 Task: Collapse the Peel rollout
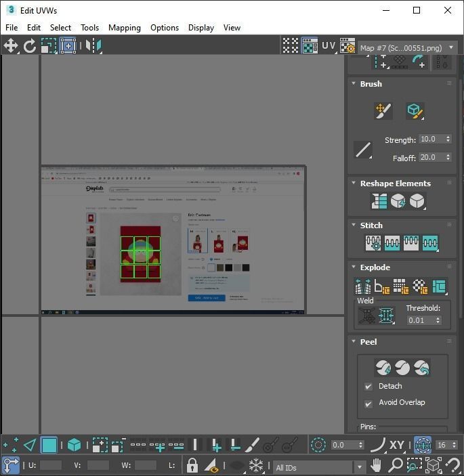click(x=354, y=341)
